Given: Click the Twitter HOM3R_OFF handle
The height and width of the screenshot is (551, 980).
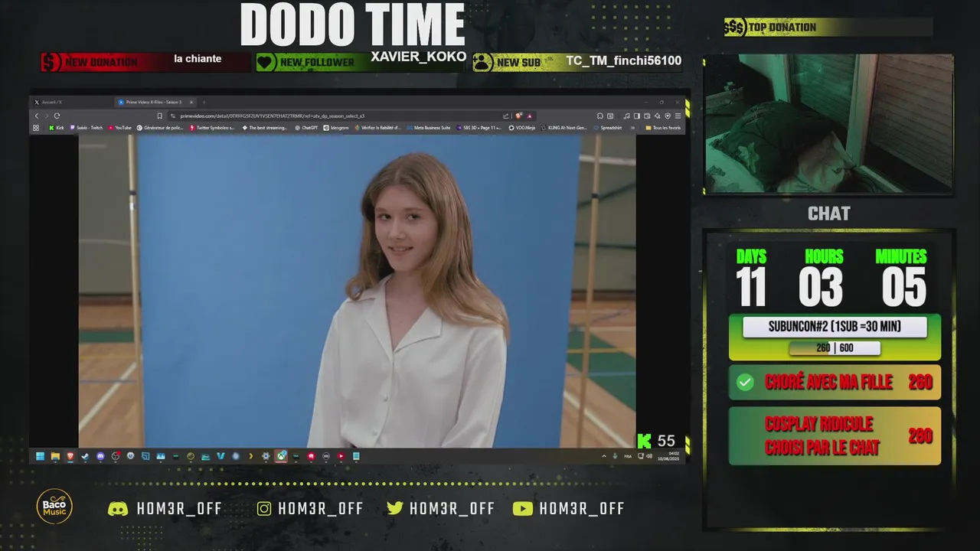Looking at the screenshot, I should 441,509.
